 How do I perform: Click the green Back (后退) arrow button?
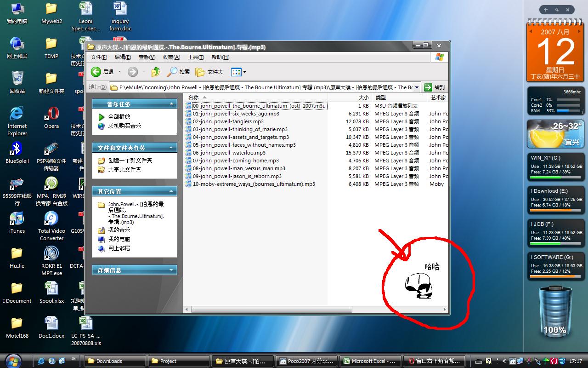click(96, 72)
